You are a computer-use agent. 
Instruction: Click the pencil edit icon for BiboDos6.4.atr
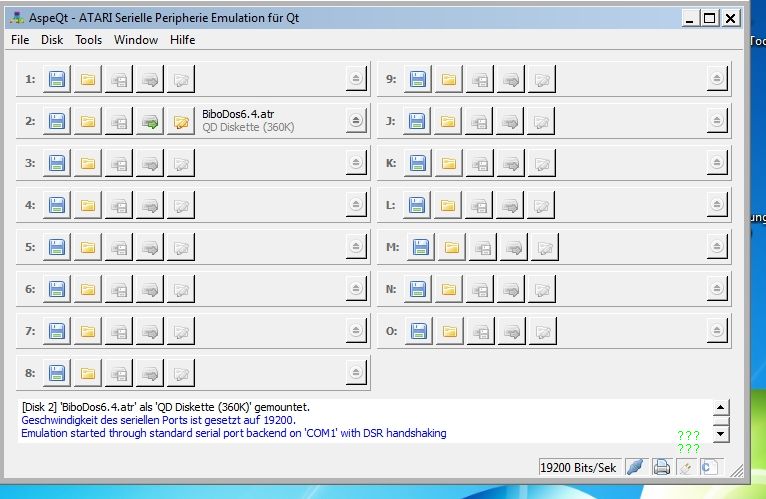(181, 121)
